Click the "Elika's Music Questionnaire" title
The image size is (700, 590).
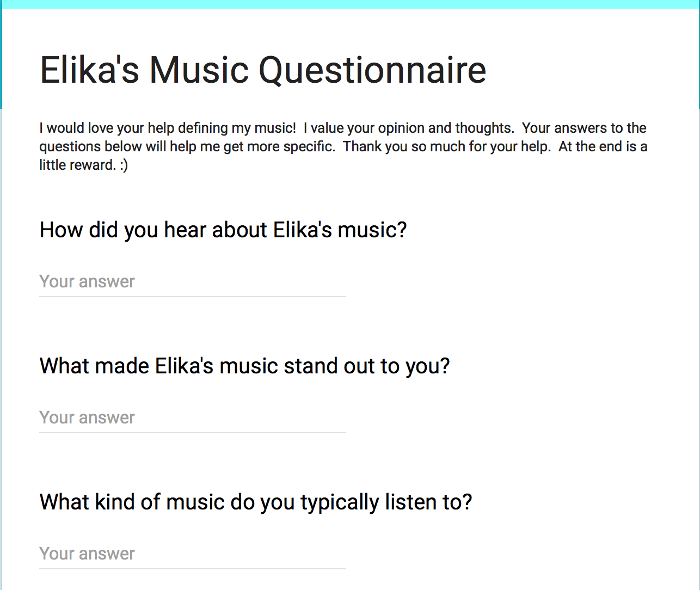[x=263, y=70]
